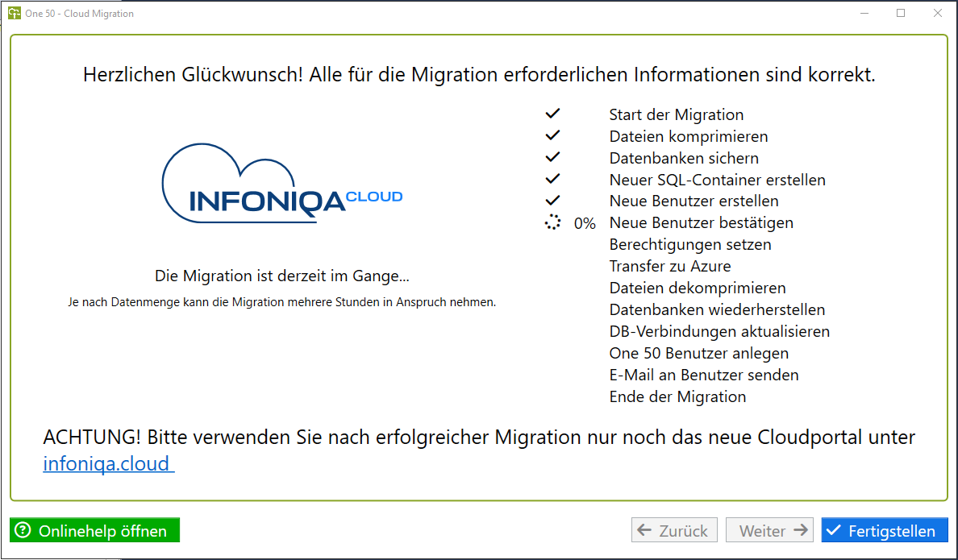Select the Berechtigungen setzen step
This screenshot has height=560, width=958.
point(690,244)
